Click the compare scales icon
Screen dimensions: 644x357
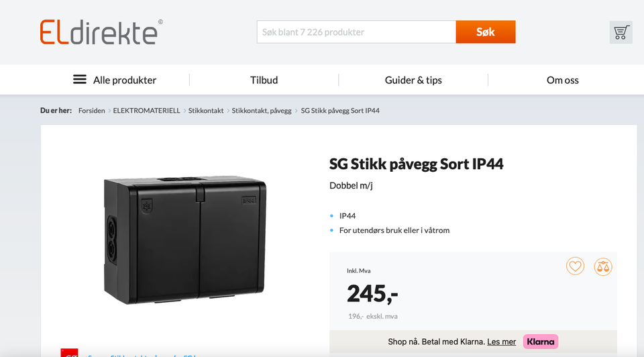[603, 266]
